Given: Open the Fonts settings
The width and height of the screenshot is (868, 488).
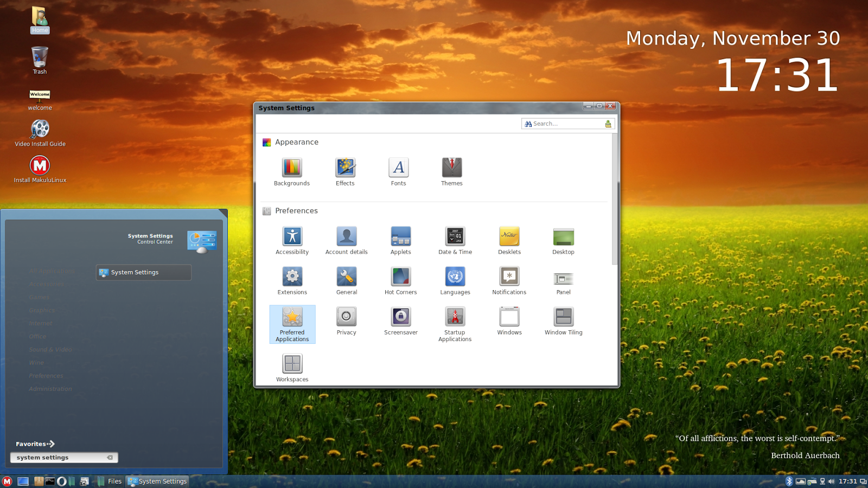Looking at the screenshot, I should click(398, 172).
